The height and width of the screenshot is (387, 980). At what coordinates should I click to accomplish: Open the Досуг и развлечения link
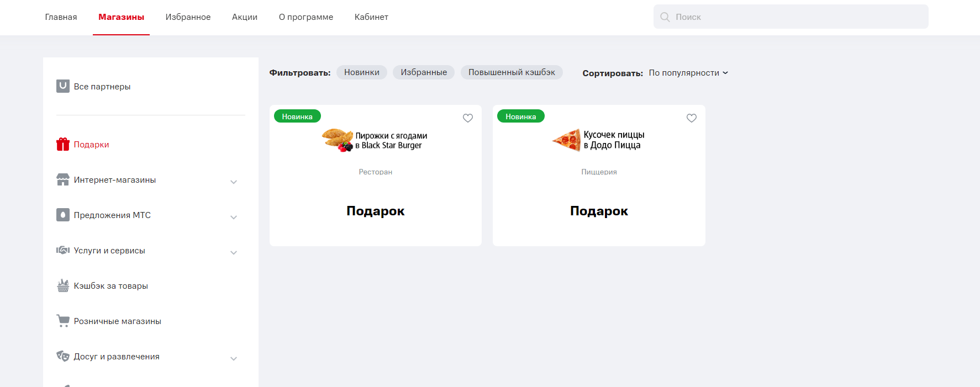(x=117, y=357)
